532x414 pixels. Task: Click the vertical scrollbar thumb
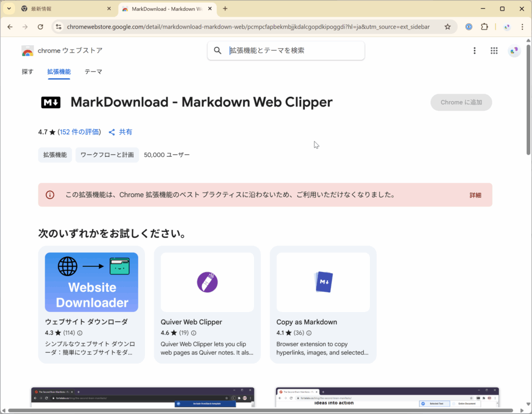[x=528, y=99]
